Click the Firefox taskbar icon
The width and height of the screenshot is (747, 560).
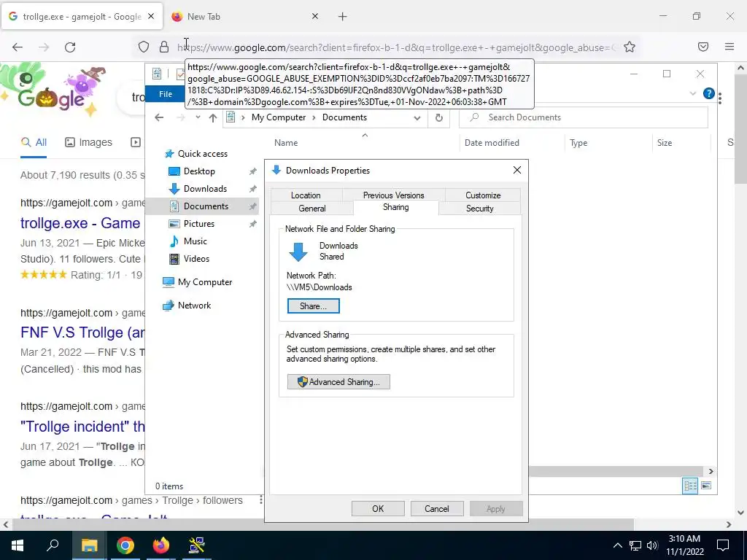(x=161, y=545)
